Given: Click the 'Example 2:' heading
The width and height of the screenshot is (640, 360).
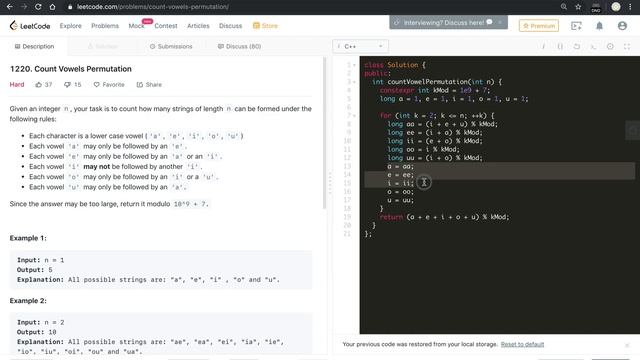Looking at the screenshot, I should point(28,301).
